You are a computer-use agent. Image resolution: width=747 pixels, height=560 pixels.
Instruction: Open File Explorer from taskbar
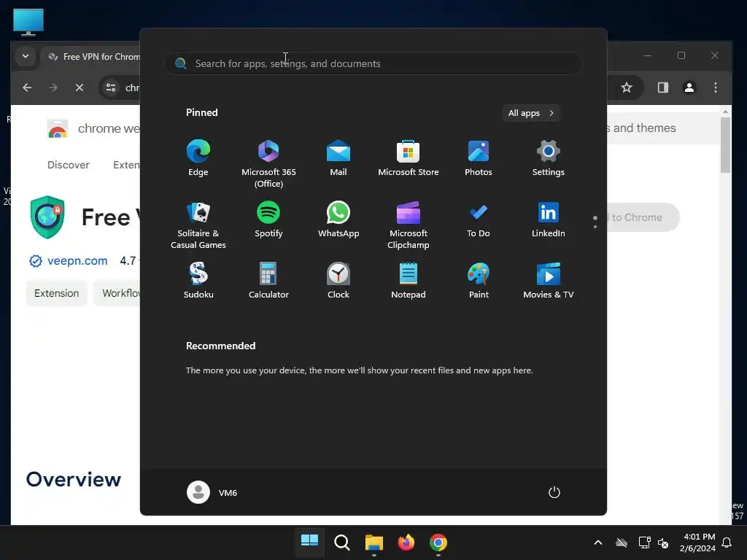(x=374, y=542)
